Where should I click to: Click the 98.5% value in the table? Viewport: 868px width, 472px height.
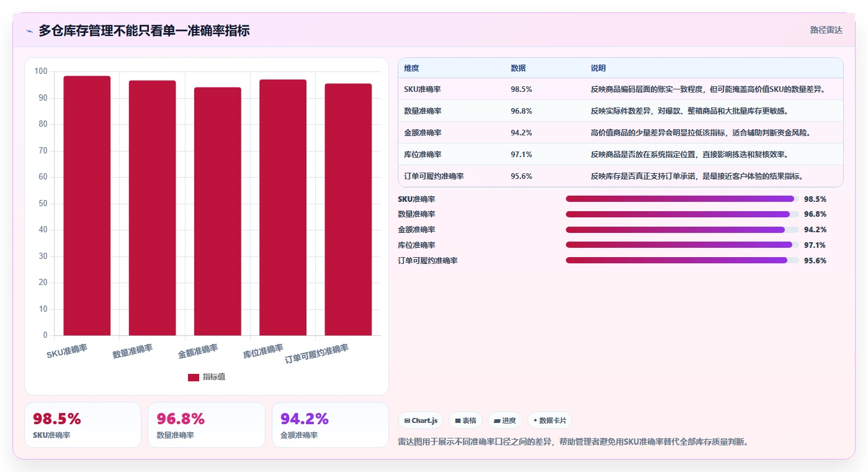tap(521, 89)
